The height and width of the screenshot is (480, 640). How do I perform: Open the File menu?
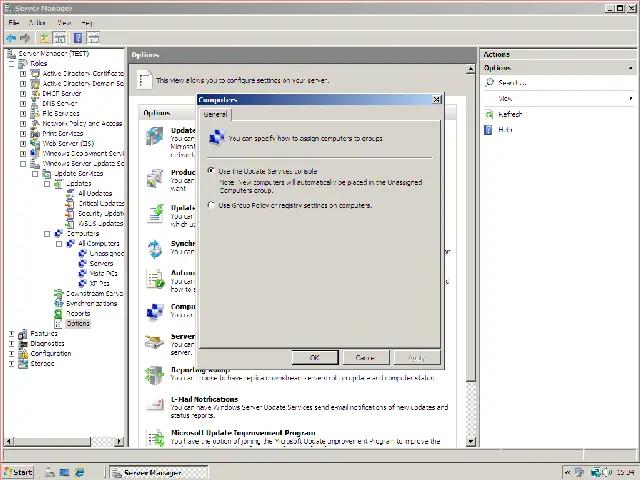pyautogui.click(x=13, y=22)
